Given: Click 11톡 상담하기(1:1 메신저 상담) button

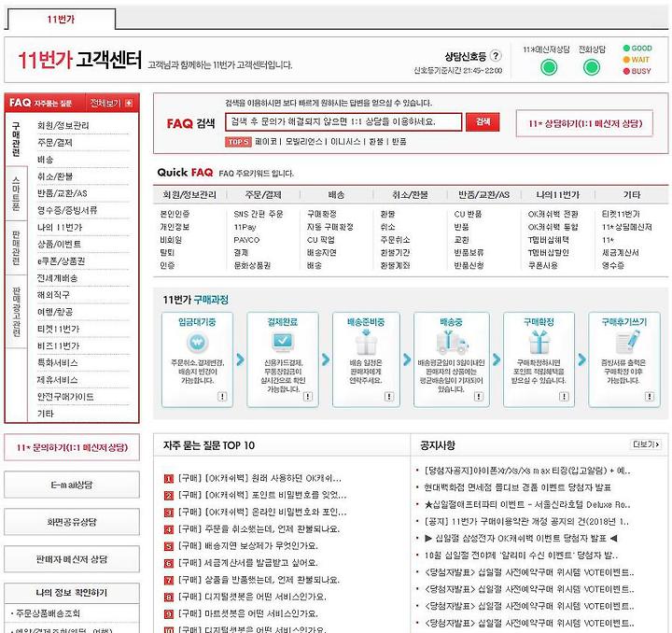Looking at the screenshot, I should pyautogui.click(x=585, y=123).
